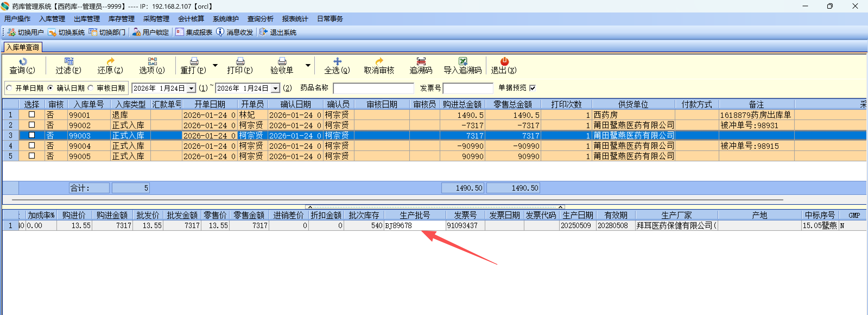Open the 报表统计 menu
Viewport: 868px width, 315px height.
point(295,19)
